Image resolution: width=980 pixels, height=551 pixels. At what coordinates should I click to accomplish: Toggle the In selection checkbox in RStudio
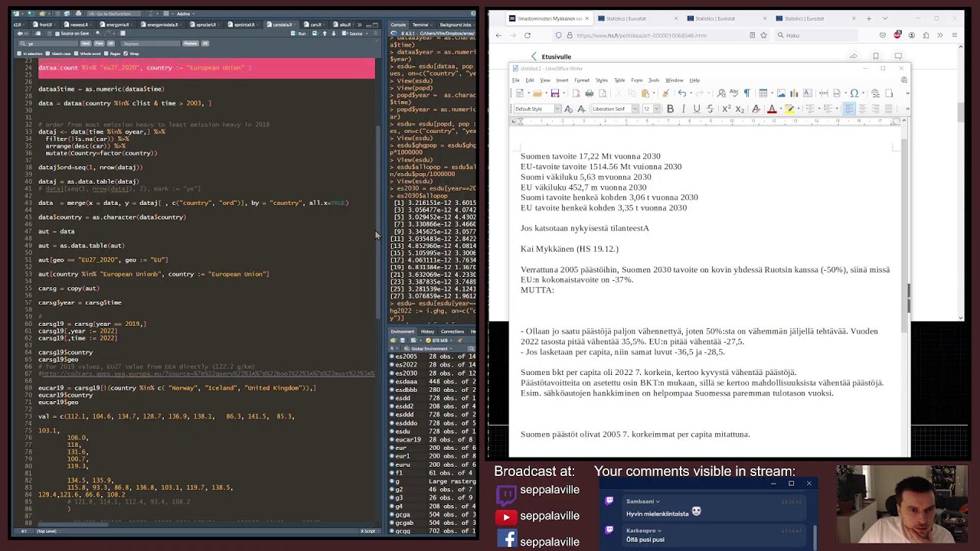pyautogui.click(x=19, y=54)
